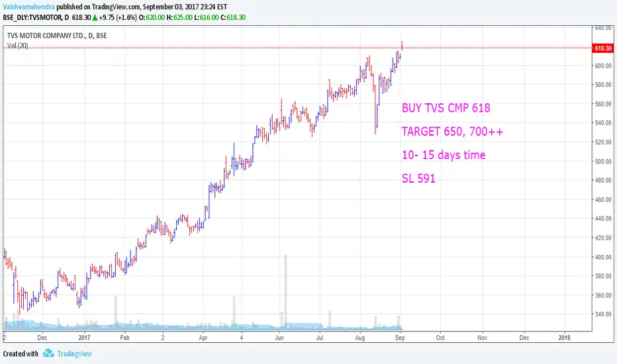The height and width of the screenshot is (364, 617).
Task: Click the Feb label on the time axis
Action: pyautogui.click(x=124, y=338)
